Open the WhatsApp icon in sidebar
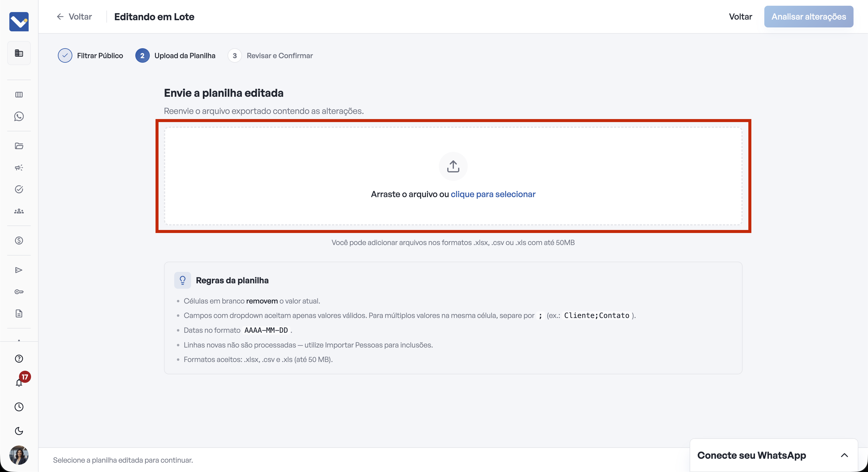868x472 pixels. click(19, 117)
